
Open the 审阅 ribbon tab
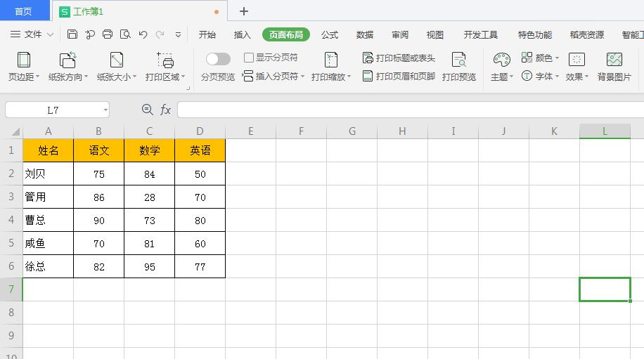[x=399, y=35]
